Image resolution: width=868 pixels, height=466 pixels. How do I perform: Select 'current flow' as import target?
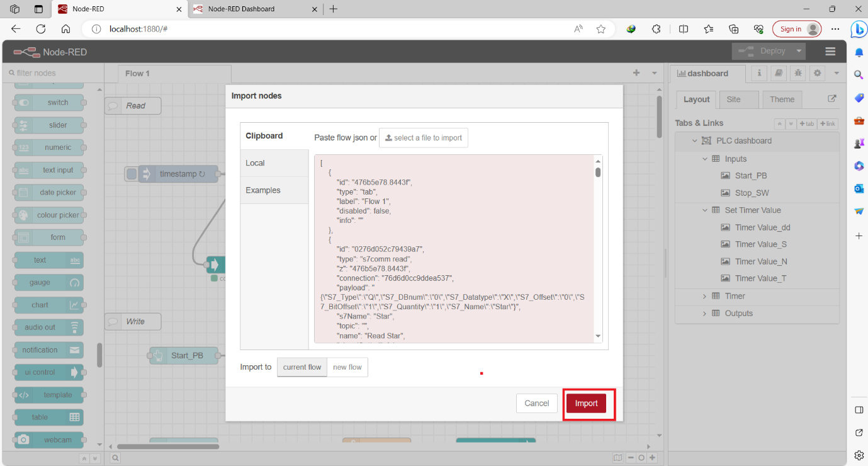point(302,367)
